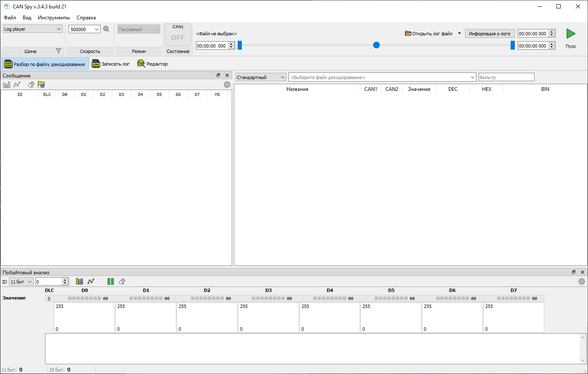Click the Значение column header in decoding table
This screenshot has height=374, width=588.
coord(419,89)
